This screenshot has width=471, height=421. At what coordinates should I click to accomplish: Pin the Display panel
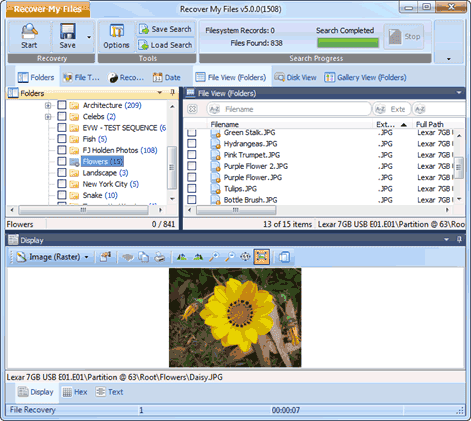[459, 239]
